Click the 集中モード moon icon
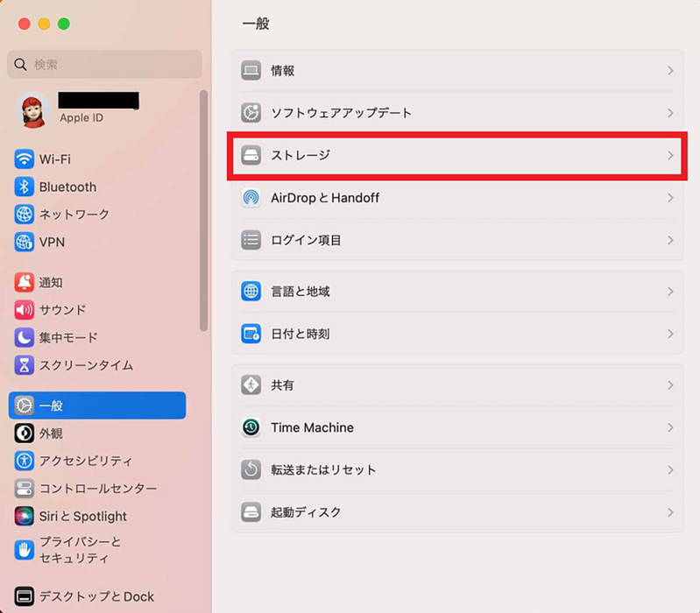This screenshot has width=700, height=613. pos(25,337)
